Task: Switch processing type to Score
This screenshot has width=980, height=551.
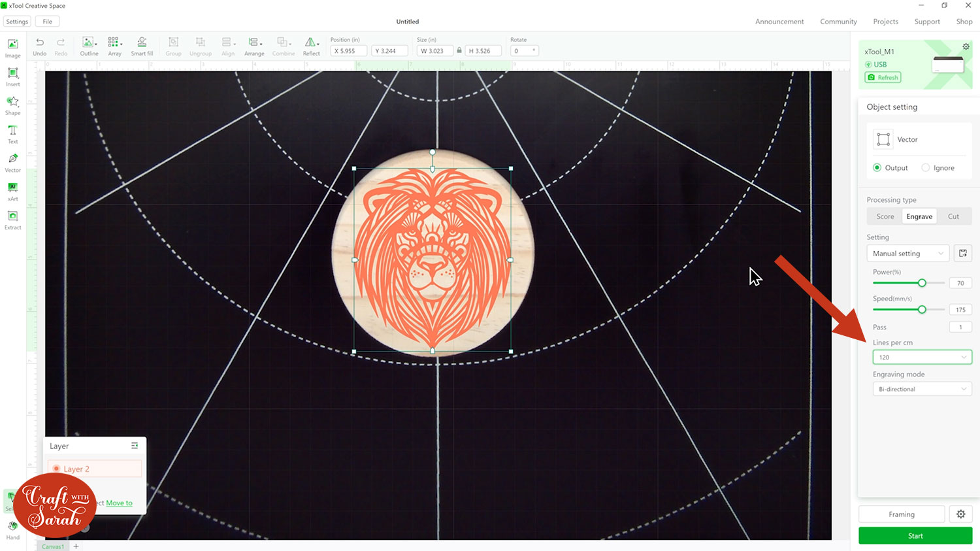Action: pyautogui.click(x=885, y=216)
